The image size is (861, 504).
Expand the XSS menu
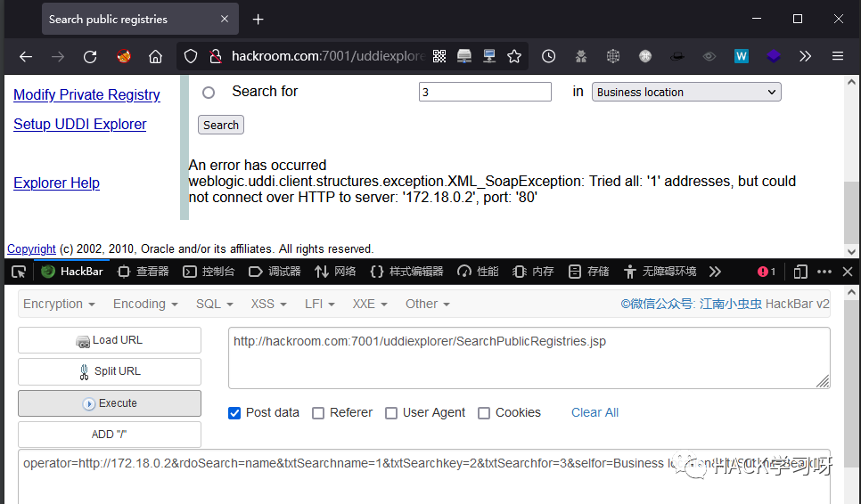tap(268, 304)
